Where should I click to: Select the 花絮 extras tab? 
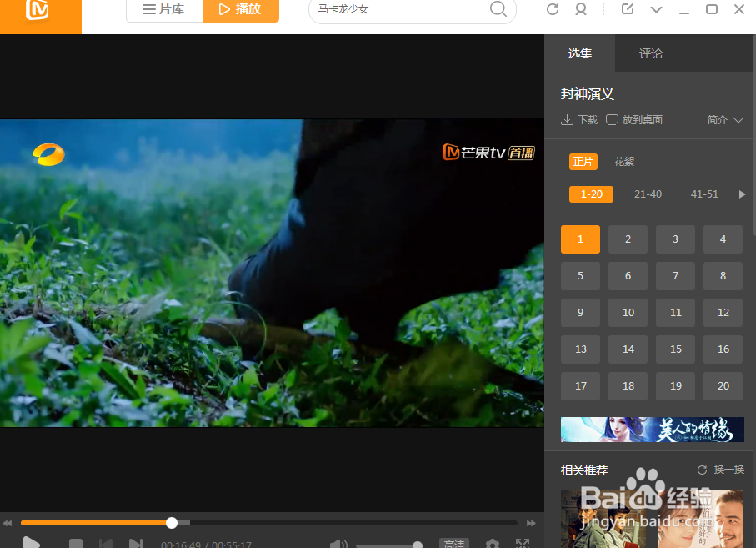[x=624, y=162]
